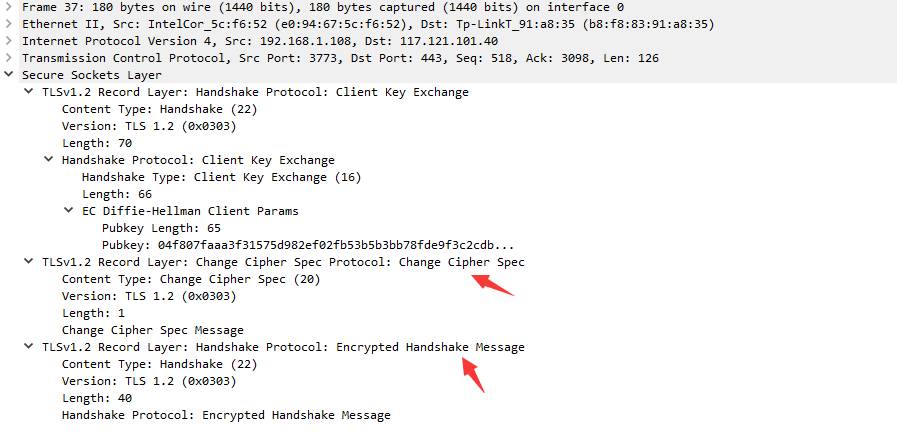Viewport: 897px width, 437px height.
Task: Select Handshake Protocol: Encrypted Handshake Message leaf row
Action: coord(226,415)
